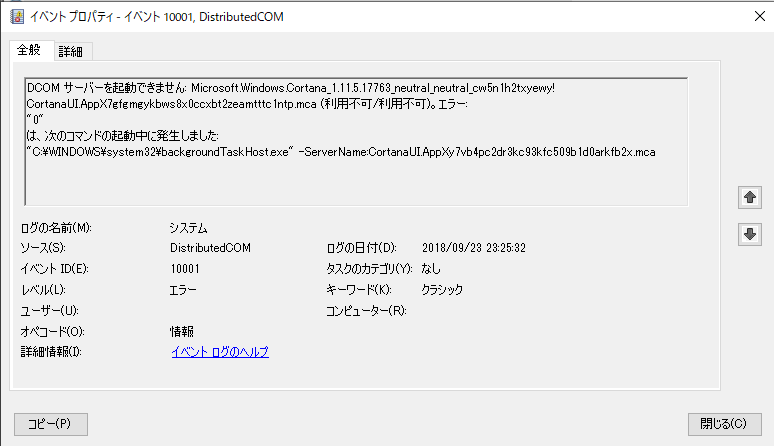Click the ソース(S): label
Image resolution: width=774 pixels, height=446 pixels.
43,248
